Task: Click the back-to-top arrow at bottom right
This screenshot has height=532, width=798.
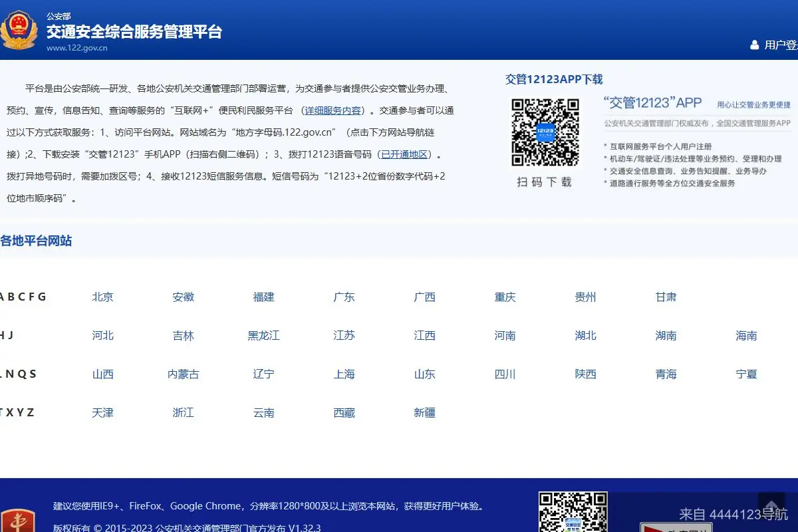Action: [771, 505]
